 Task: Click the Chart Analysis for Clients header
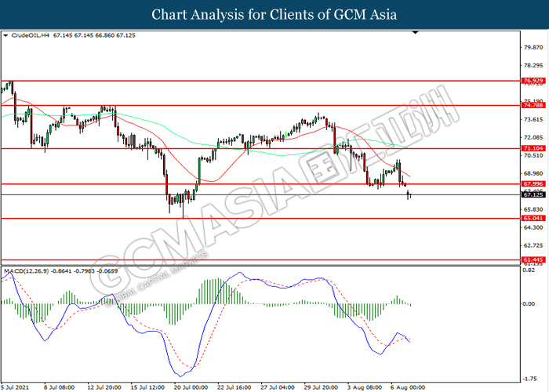(x=274, y=15)
